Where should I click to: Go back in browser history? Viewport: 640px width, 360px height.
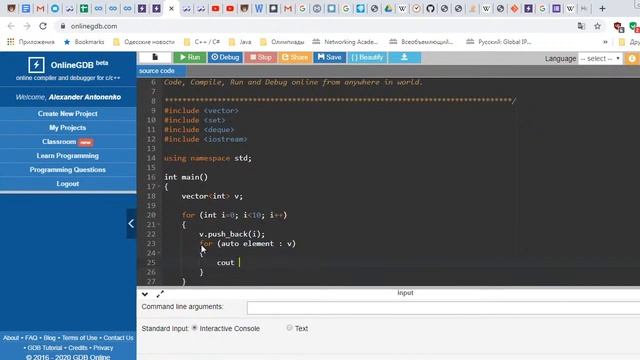tap(11, 26)
